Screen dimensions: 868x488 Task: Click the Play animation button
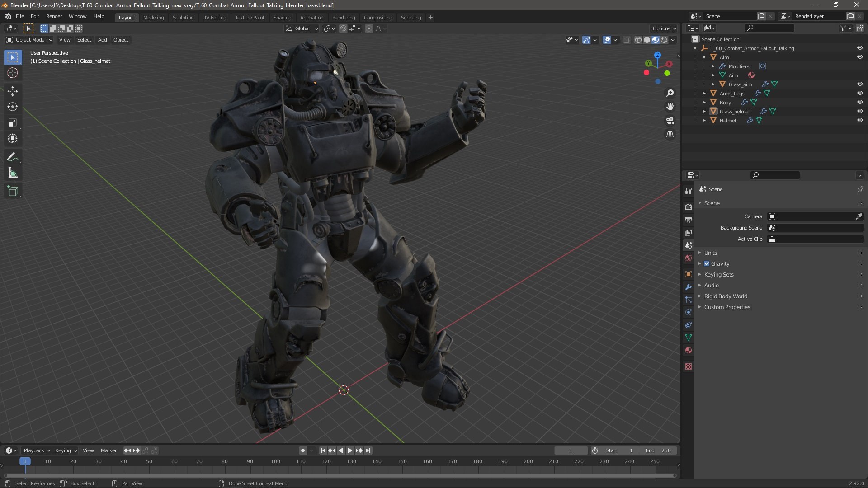tap(350, 450)
